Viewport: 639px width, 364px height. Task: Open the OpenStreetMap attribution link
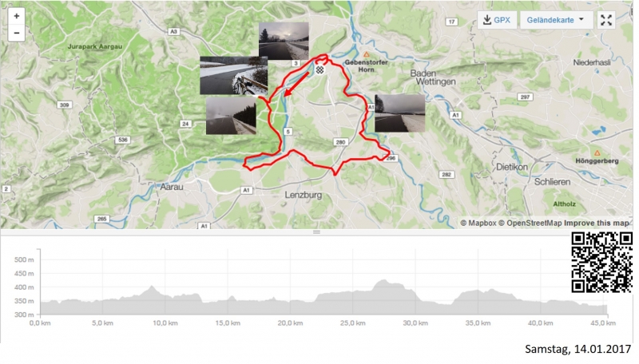coord(530,224)
